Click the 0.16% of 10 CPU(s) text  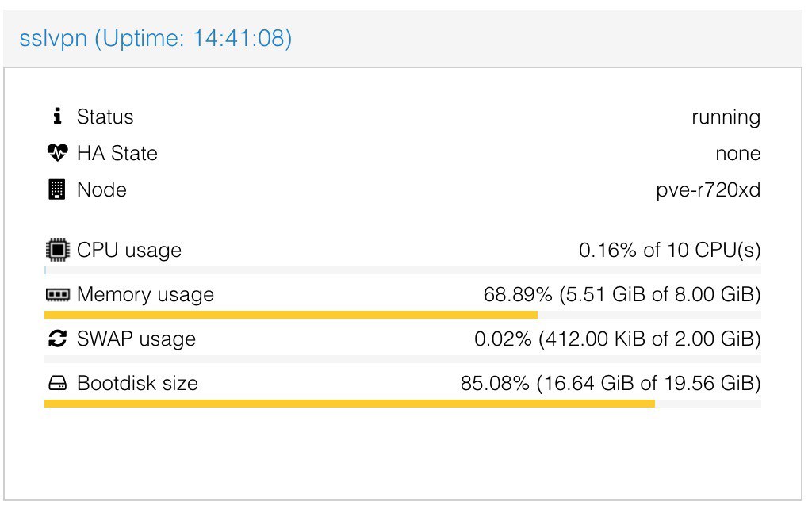tap(669, 250)
